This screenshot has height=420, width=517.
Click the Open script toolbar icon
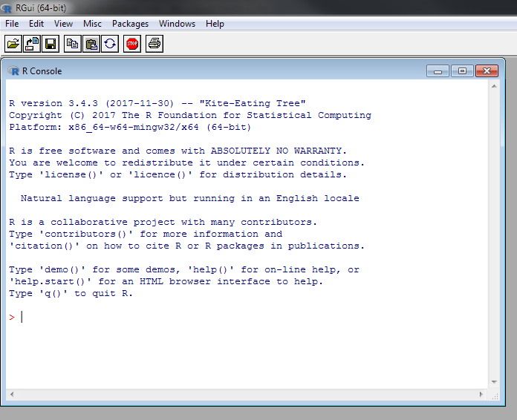[x=13, y=44]
